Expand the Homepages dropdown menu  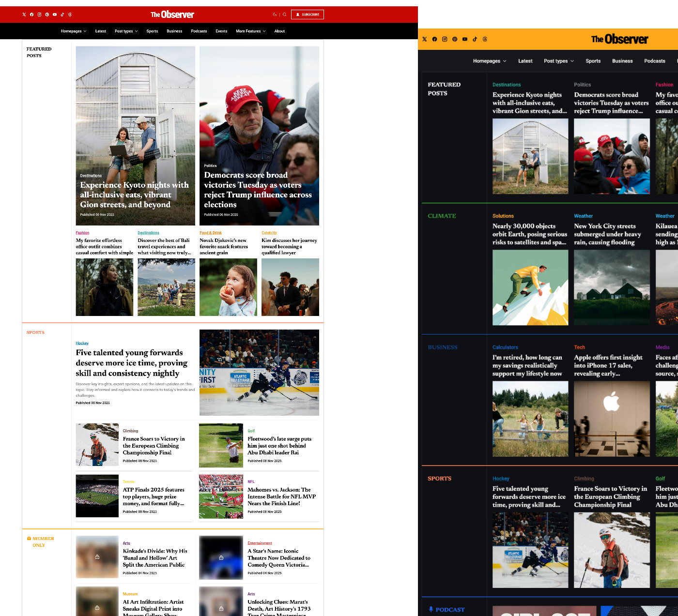74,31
